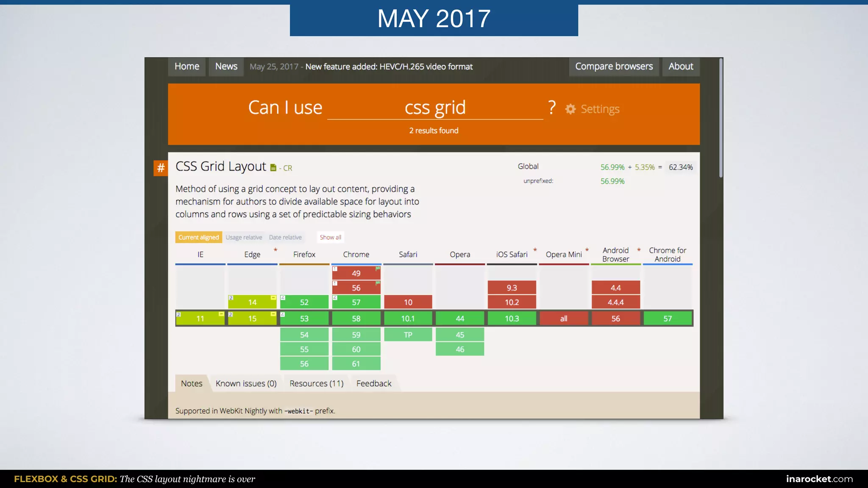
Task: Click the asterisk next to Edge
Action: (x=275, y=250)
